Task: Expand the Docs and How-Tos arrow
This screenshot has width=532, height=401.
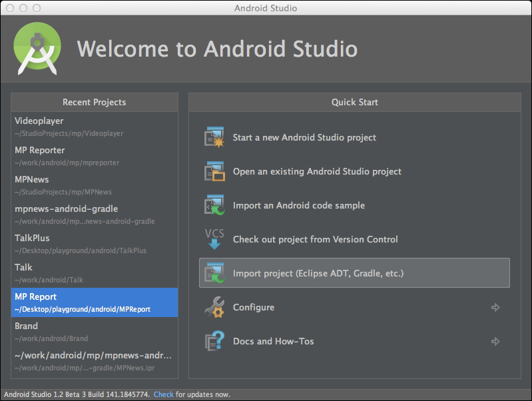Action: (x=495, y=341)
